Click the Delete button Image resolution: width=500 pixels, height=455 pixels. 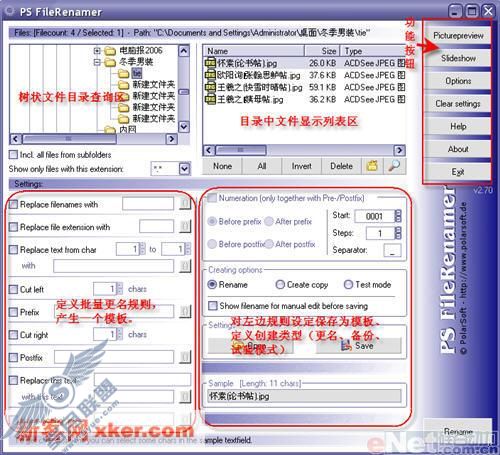(341, 166)
